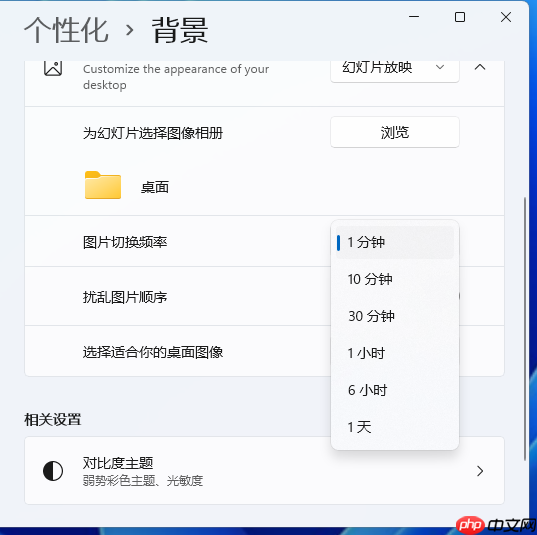This screenshot has width=537, height=535.
Task: Click 弱势彩色主题、光敏度 description text
Action: (x=143, y=481)
